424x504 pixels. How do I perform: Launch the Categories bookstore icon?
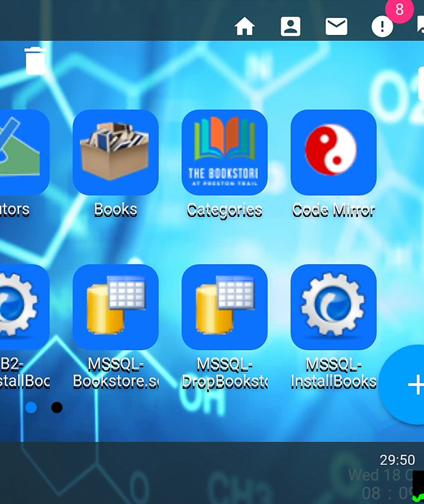coord(224,152)
